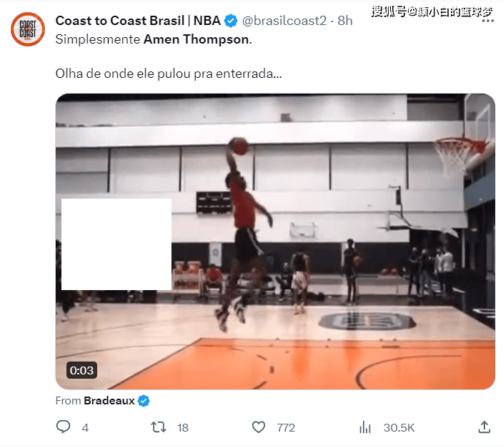Open the three-dot more options menu
The width and height of the screenshot is (503, 448).
(487, 21)
